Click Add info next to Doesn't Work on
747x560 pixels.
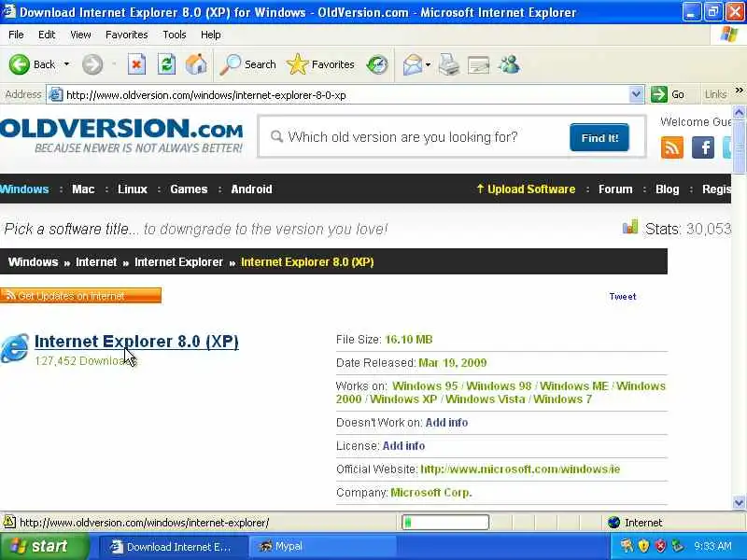pyautogui.click(x=446, y=423)
